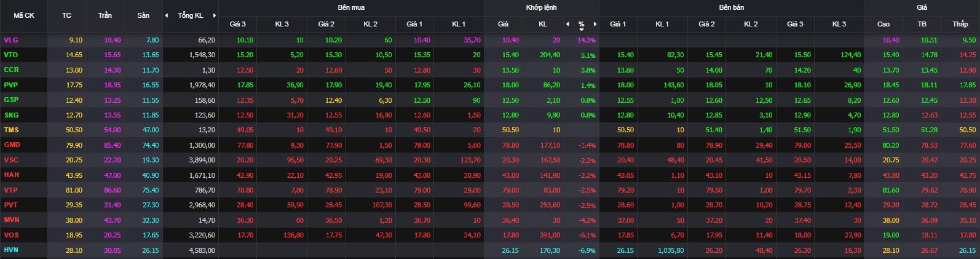
Task: Click PVP high price 18.45
Action: (x=891, y=85)
